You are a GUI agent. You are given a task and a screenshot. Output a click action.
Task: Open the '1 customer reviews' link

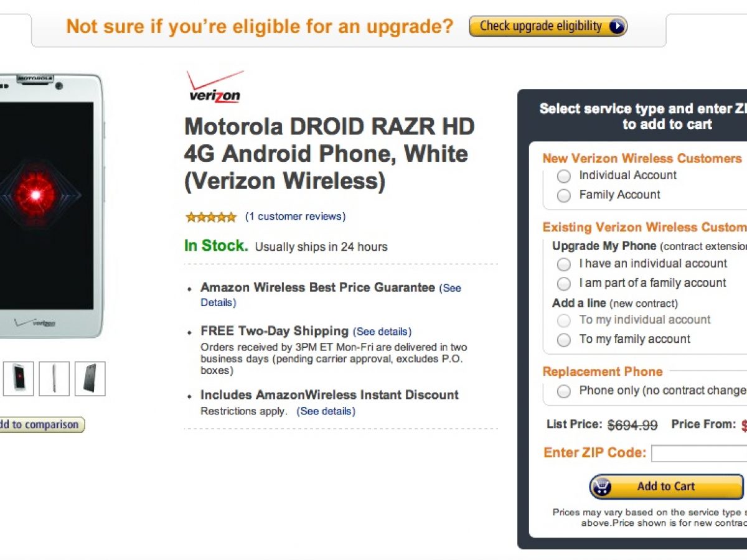(295, 217)
